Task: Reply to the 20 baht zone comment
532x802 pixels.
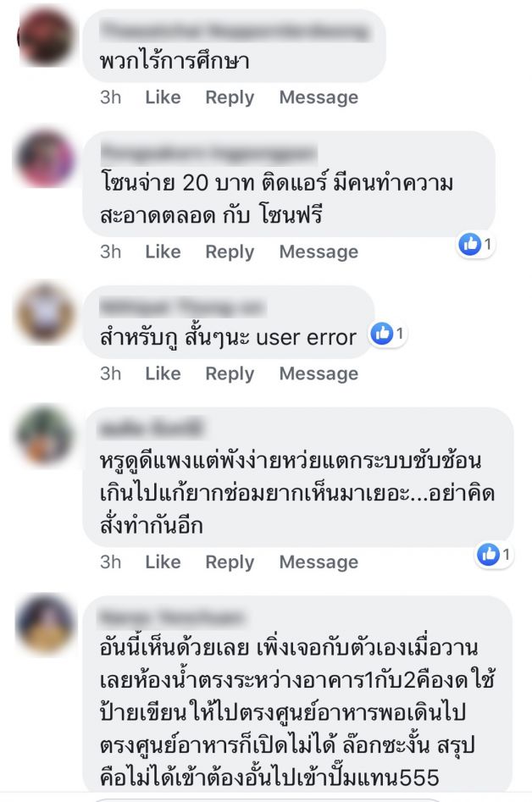Action: point(230,252)
